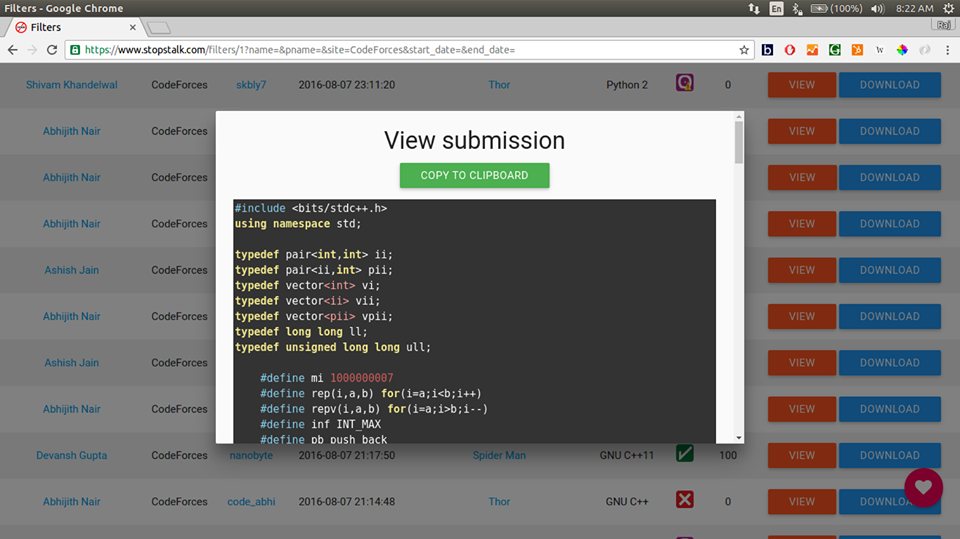Open the battery 100% indicator
Screen dimensions: 960x539
click(x=837, y=9)
